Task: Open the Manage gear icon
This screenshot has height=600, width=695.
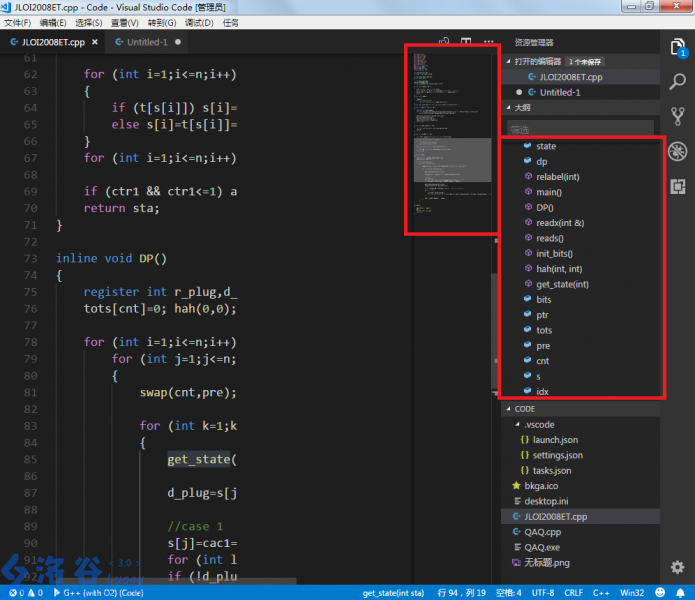Action: click(677, 567)
